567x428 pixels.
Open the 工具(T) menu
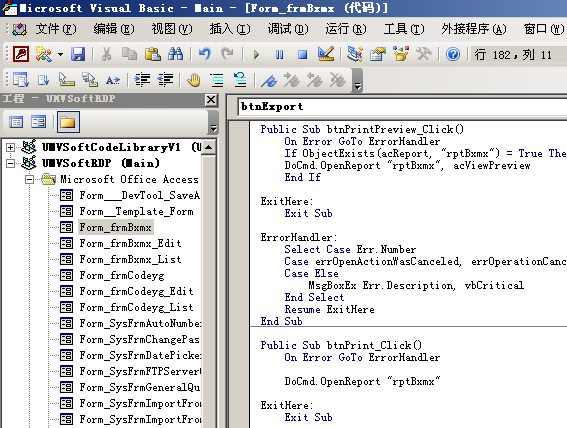click(404, 29)
